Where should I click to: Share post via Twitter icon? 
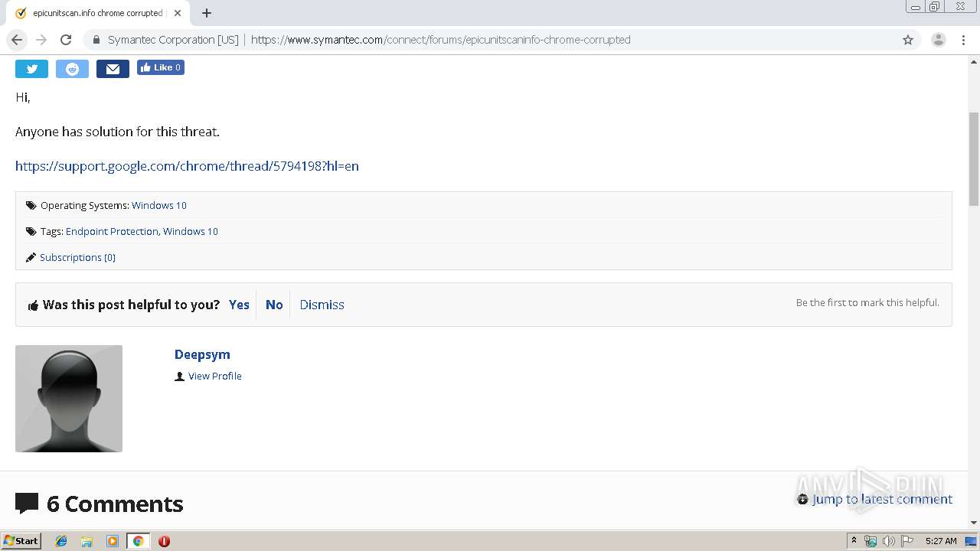31,69
